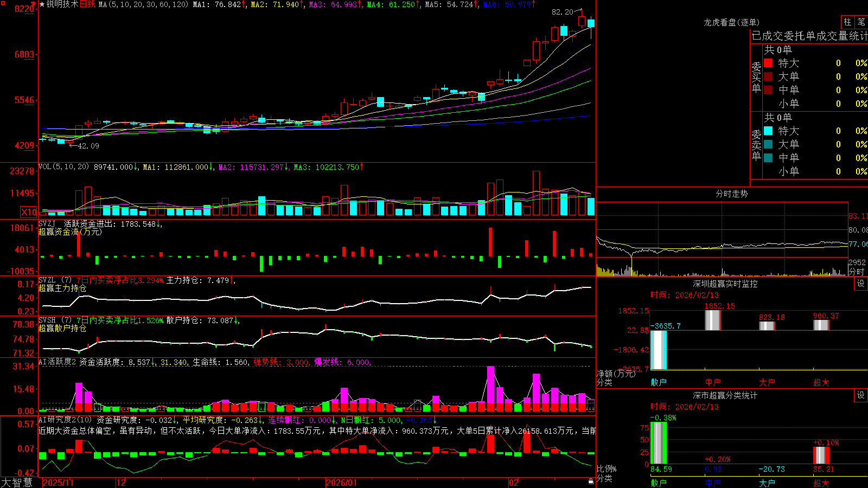Click the 超赢散户持仓 label
868x488 pixels.
point(62,328)
